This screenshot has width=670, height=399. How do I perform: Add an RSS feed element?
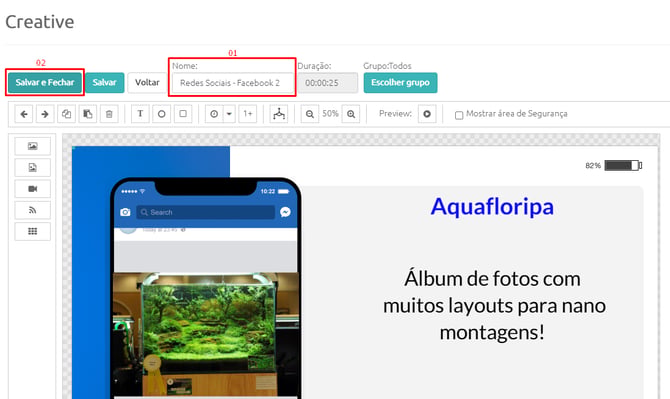pyautogui.click(x=32, y=210)
